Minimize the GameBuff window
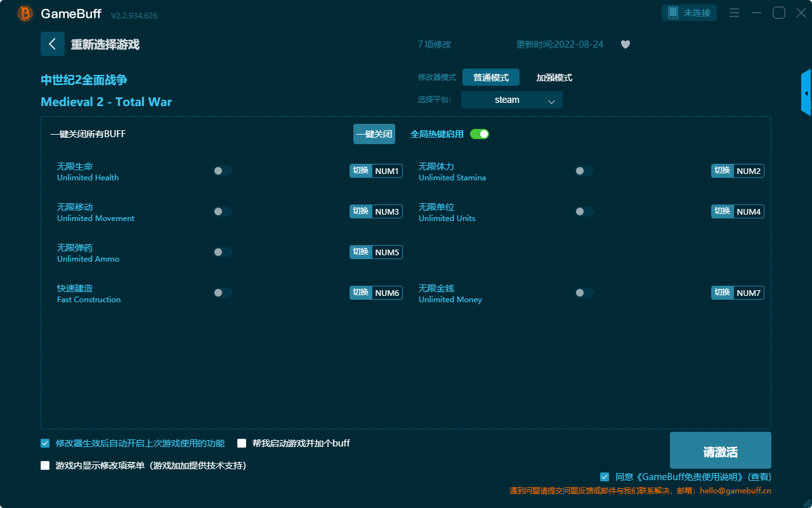The height and width of the screenshot is (508, 812). (x=757, y=13)
